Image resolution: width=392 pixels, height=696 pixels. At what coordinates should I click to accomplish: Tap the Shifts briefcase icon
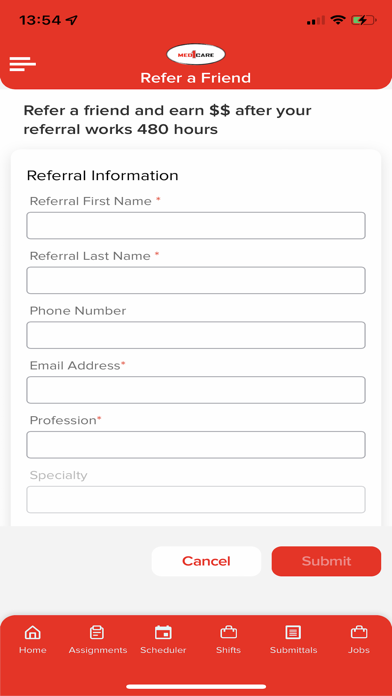[229, 632]
